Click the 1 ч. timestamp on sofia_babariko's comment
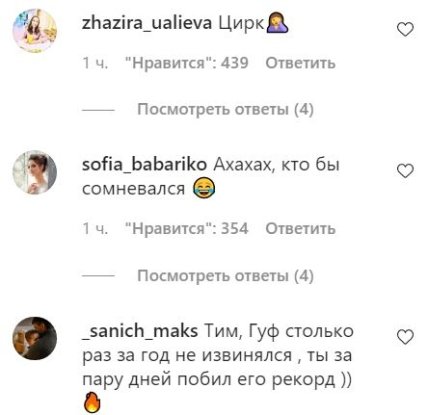 [95, 229]
